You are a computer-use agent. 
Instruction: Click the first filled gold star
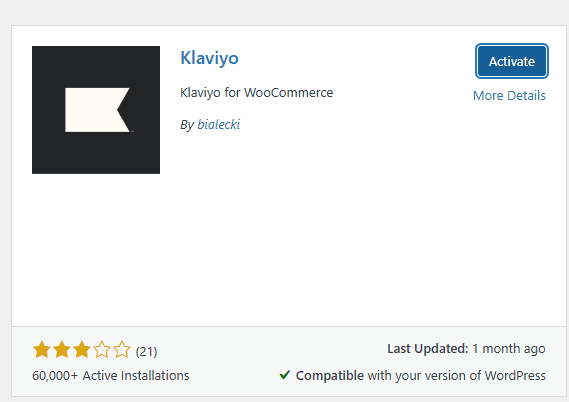(42, 350)
